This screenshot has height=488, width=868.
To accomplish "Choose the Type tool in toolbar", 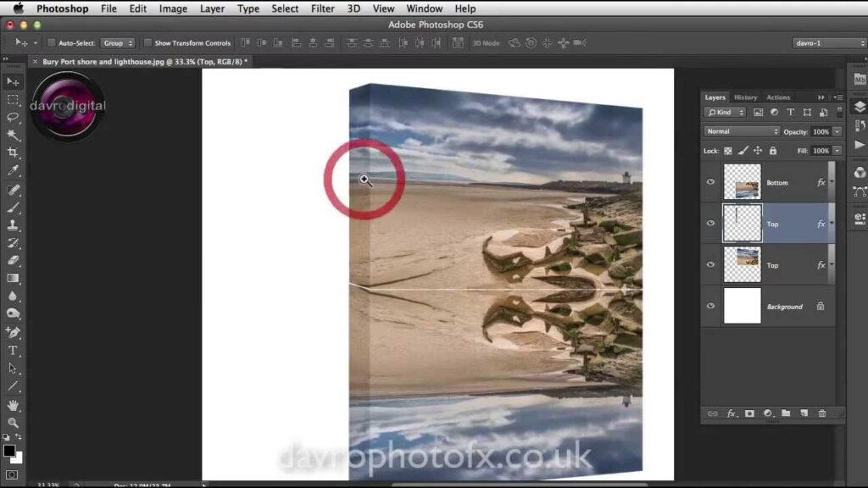I will point(13,350).
